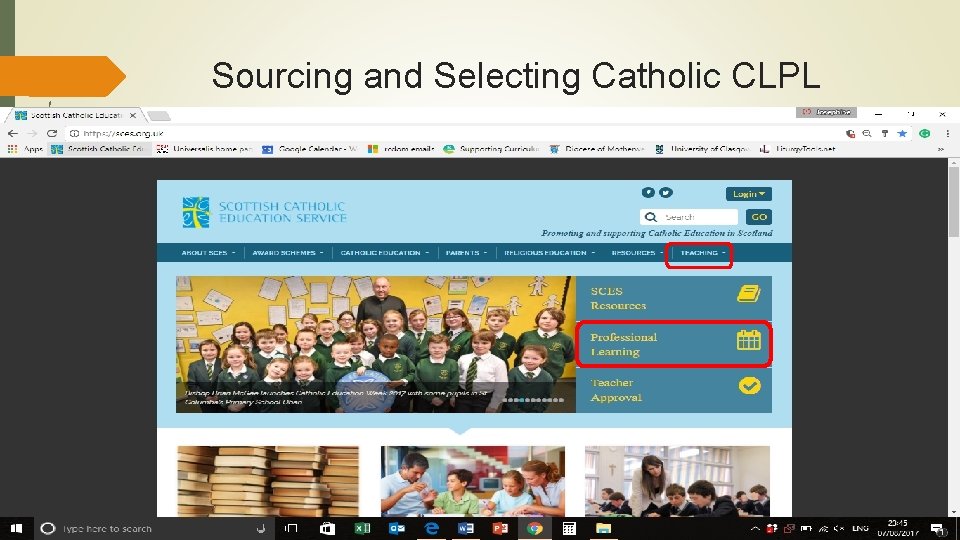Expand the AWARD SCHEMES menu
This screenshot has width=960, height=540.
288,252
